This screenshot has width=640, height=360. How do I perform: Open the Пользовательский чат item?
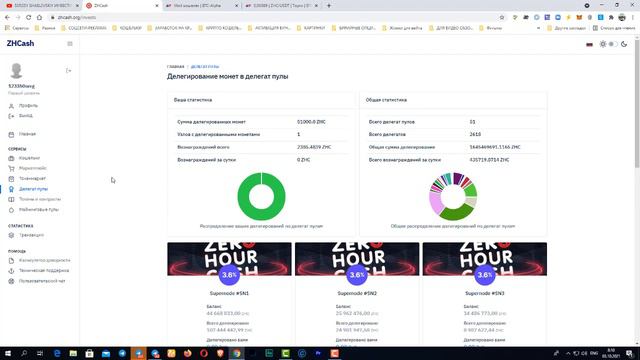point(42,281)
